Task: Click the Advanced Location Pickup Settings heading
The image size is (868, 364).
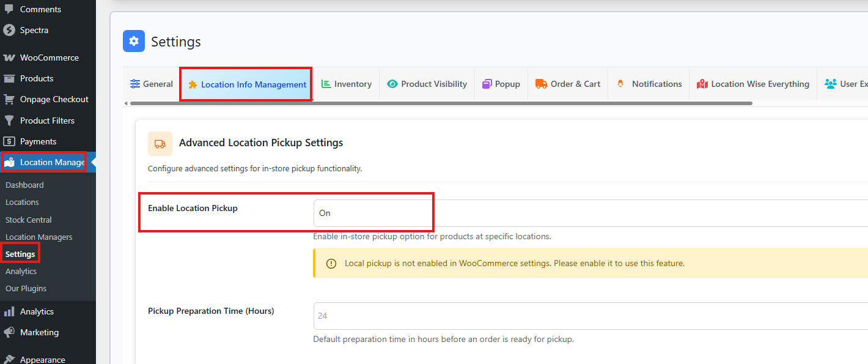Action: [x=261, y=143]
